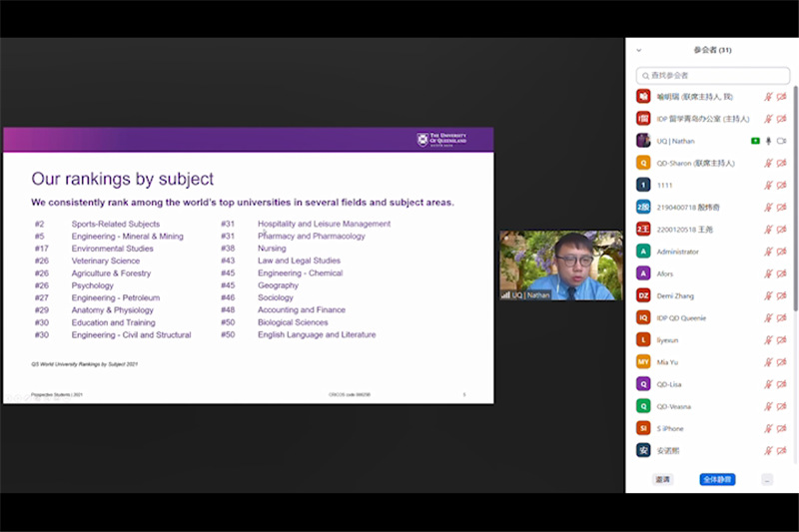This screenshot has width=799, height=532.
Task: Click the muted mic icon for S iPhone
Action: [x=768, y=428]
